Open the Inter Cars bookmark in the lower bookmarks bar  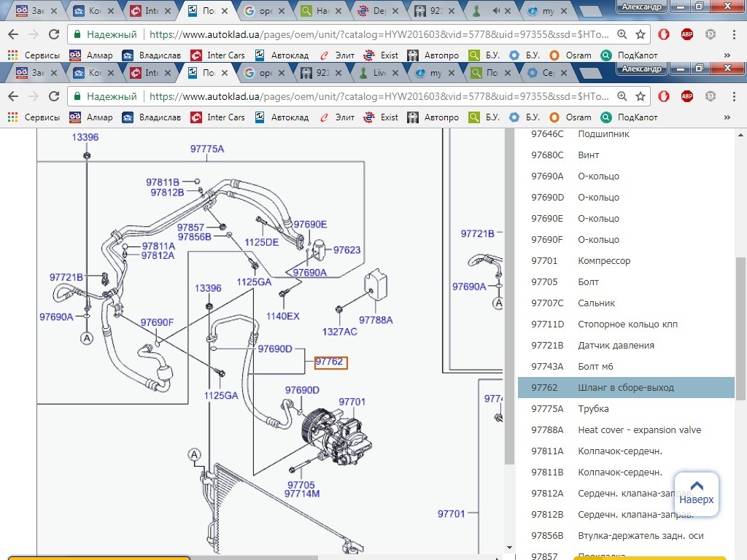pyautogui.click(x=217, y=117)
